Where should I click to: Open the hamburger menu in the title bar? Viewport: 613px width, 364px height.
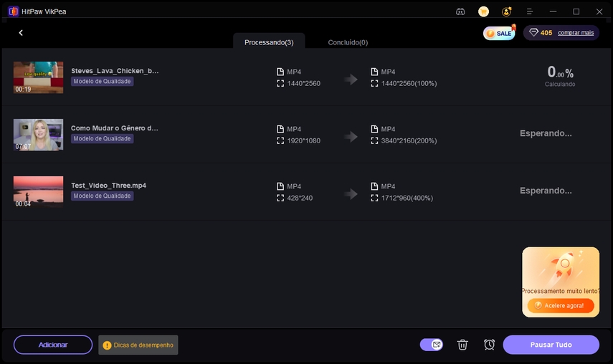point(530,11)
